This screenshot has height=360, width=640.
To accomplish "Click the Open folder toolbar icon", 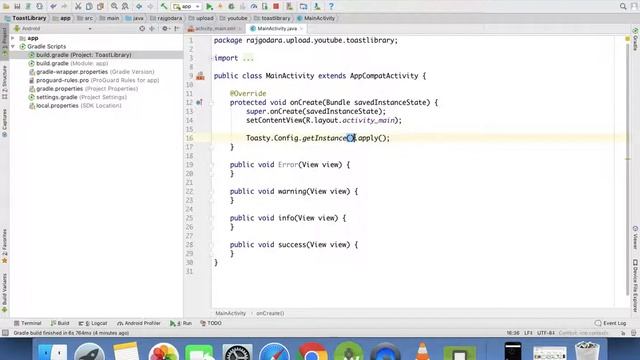I will [6, 6].
